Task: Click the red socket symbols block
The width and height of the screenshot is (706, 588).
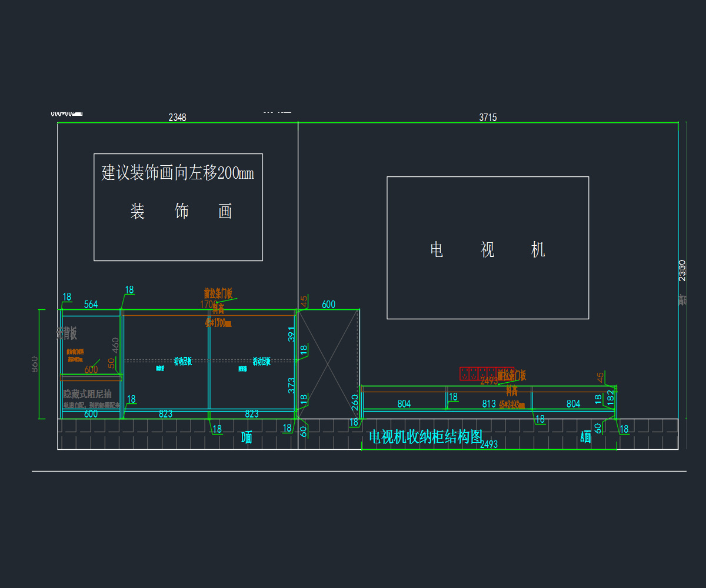Action: point(487,373)
